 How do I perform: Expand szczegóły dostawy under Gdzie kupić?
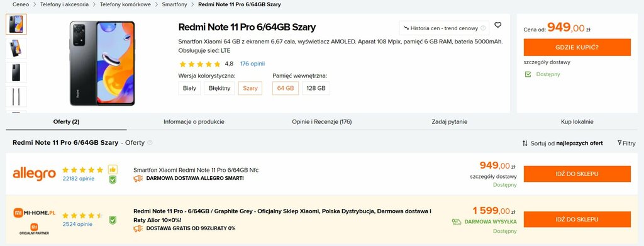(x=547, y=62)
